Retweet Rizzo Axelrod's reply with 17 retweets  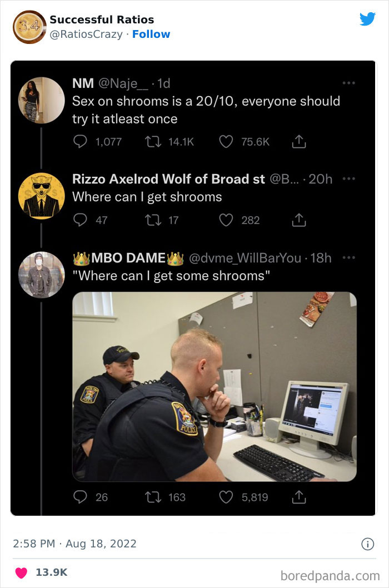[x=153, y=220]
